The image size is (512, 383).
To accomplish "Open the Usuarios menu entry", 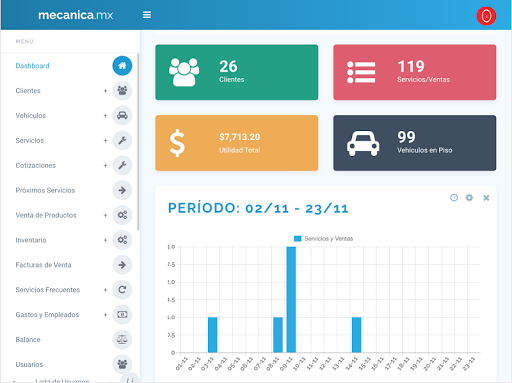I will click(29, 364).
